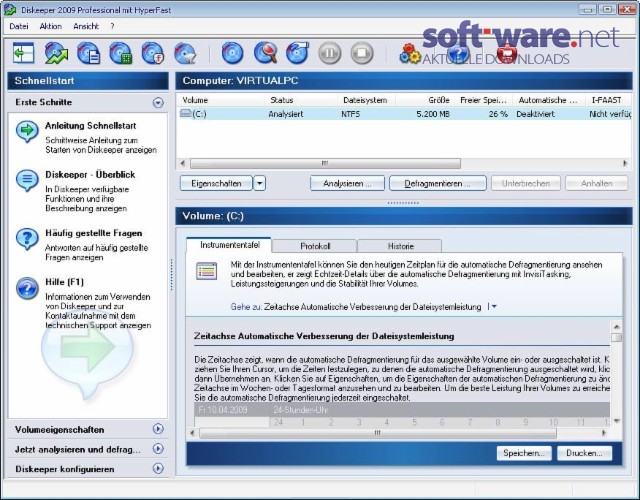
Task: Click the Anhalten button
Action: 596,183
